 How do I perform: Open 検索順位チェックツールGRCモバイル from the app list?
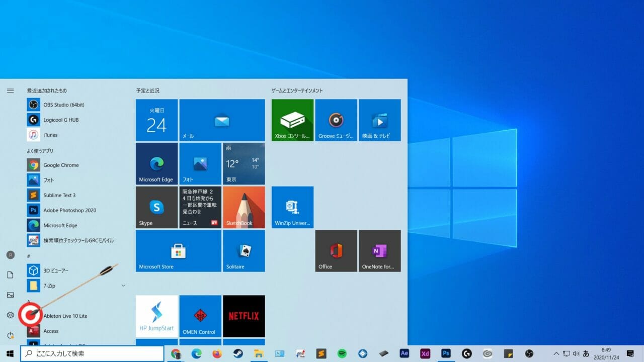(75, 240)
